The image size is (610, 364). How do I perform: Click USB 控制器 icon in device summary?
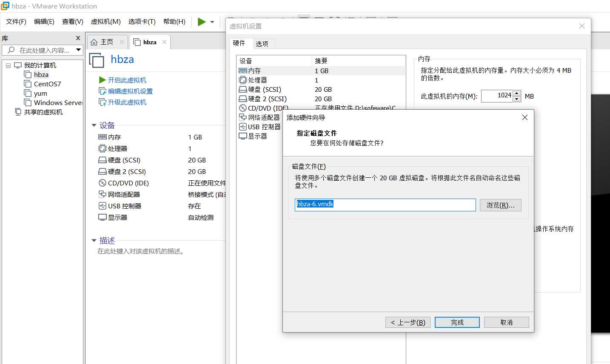pos(103,206)
